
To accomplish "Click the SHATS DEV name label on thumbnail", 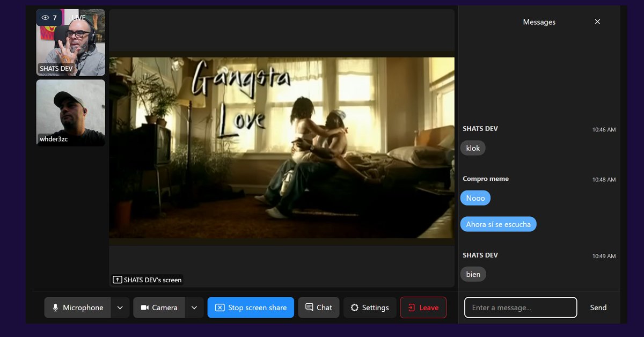I will point(56,69).
